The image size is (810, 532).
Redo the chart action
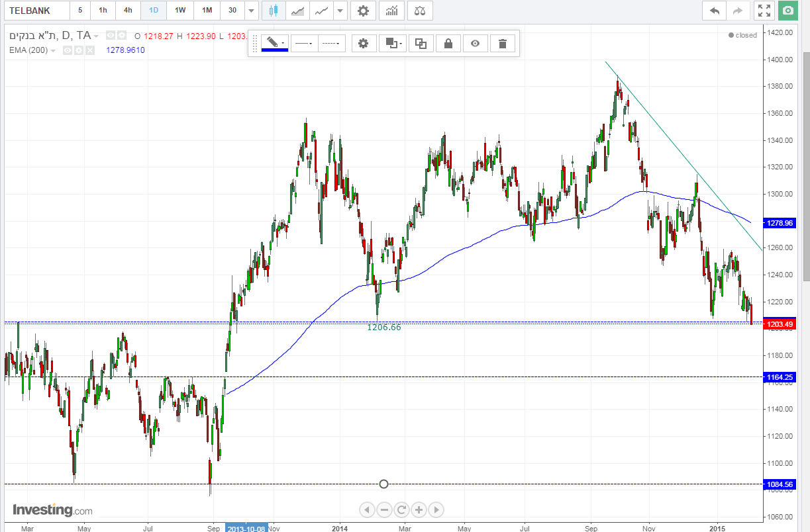(x=738, y=11)
